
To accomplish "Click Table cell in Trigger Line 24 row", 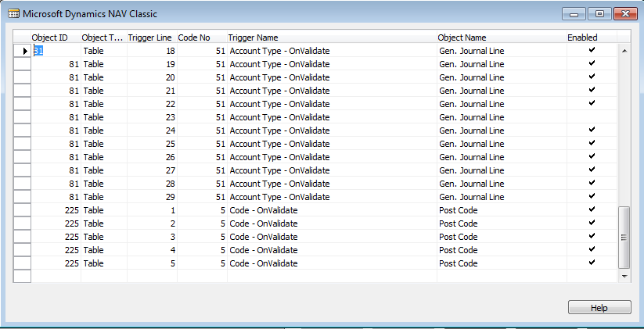I will (x=104, y=131).
